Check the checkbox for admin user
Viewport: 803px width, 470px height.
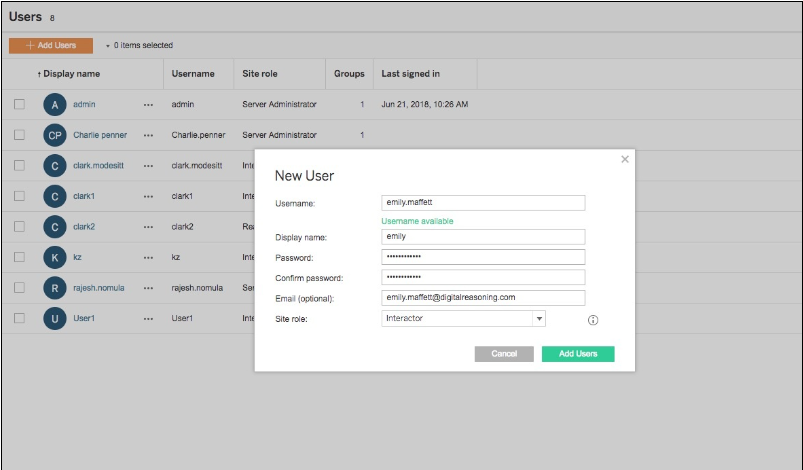tap(19, 104)
